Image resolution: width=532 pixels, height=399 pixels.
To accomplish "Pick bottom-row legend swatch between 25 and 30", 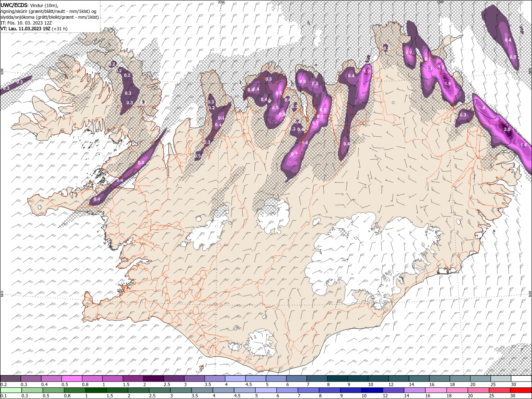I will tap(500, 390).
